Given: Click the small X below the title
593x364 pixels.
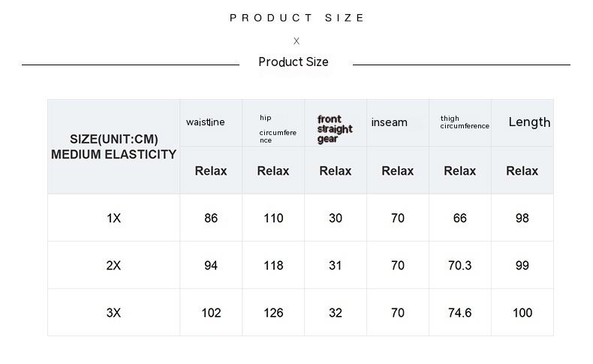Looking at the screenshot, I should [296, 41].
